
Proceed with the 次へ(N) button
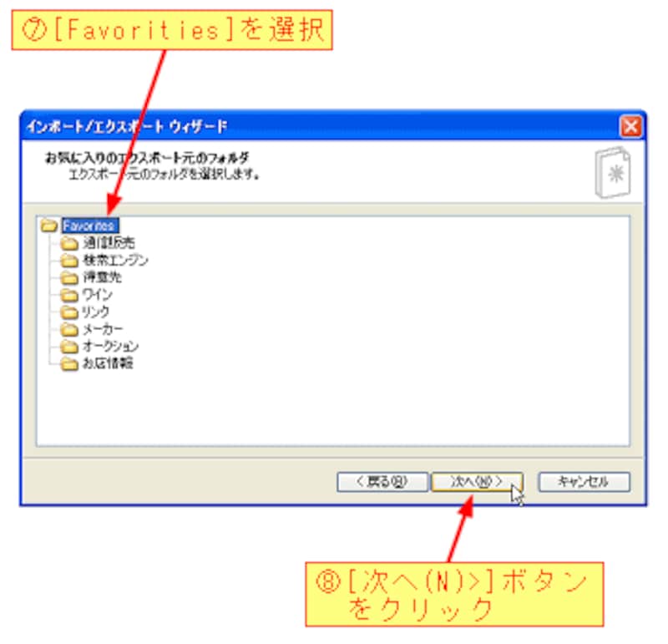point(477,482)
